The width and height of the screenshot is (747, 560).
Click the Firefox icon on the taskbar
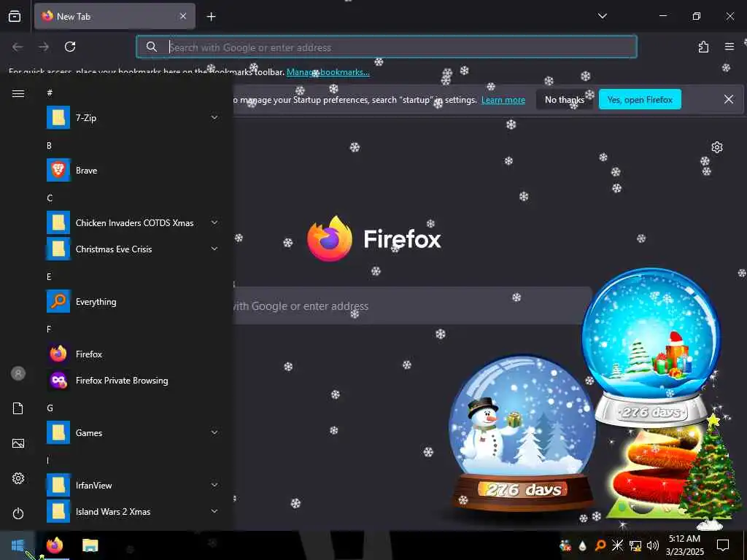(55, 545)
